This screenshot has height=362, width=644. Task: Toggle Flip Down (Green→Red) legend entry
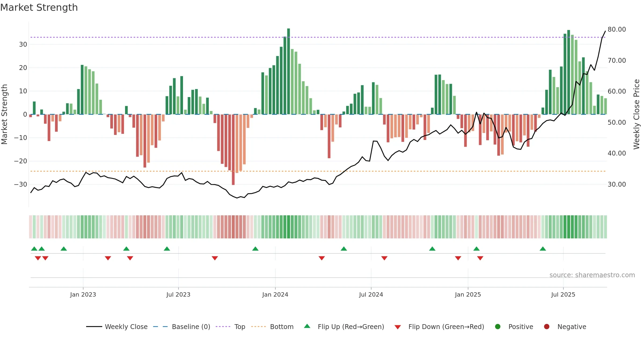pos(439,327)
